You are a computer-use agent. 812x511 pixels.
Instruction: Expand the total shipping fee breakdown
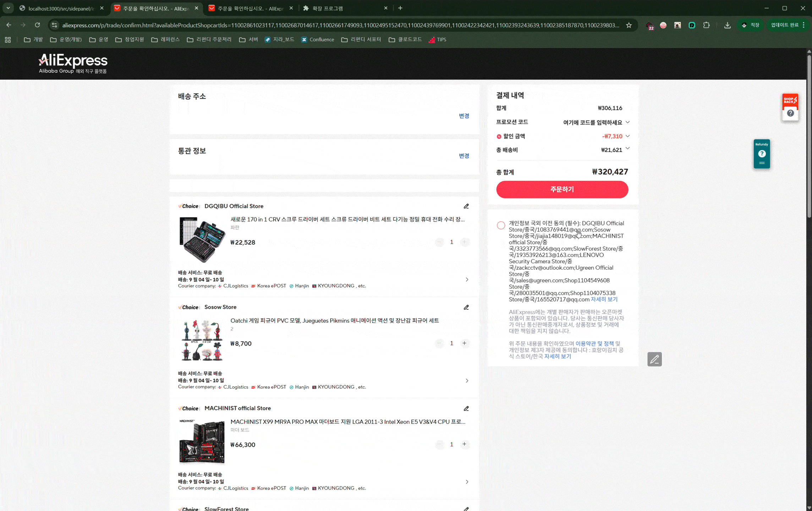(627, 149)
